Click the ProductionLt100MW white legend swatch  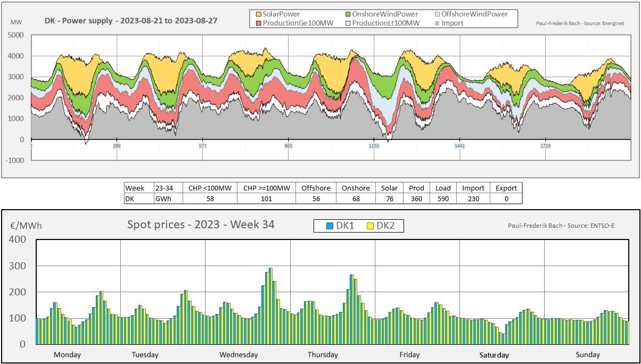(x=347, y=23)
